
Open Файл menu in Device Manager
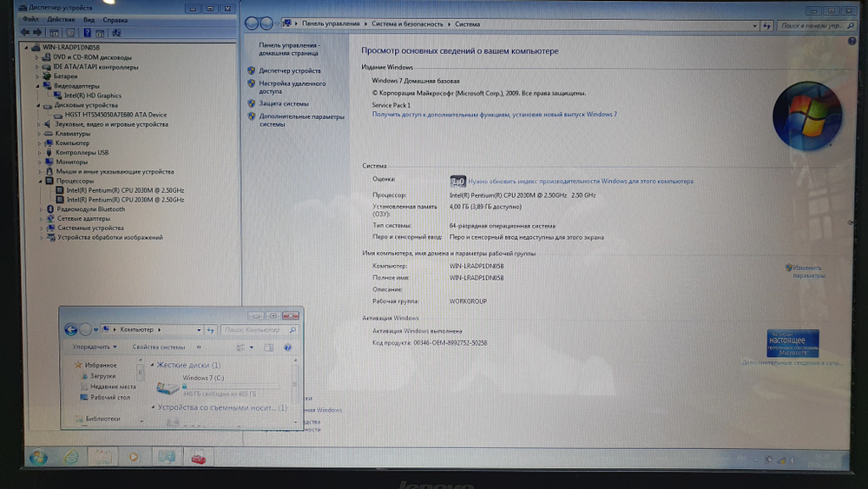[31, 19]
